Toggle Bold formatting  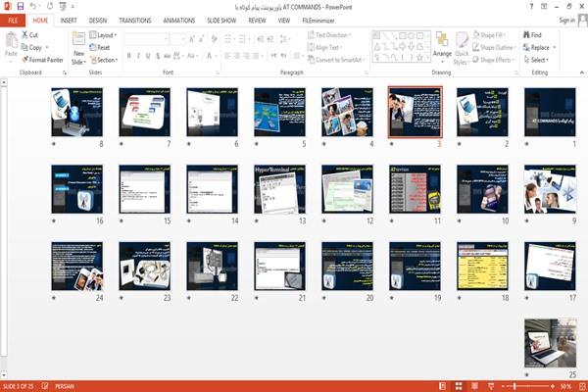pos(129,56)
